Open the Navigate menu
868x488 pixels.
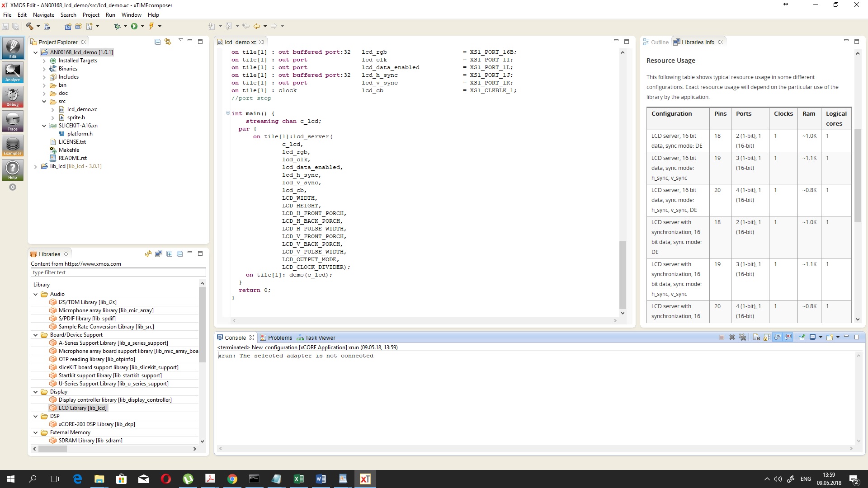pos(43,15)
